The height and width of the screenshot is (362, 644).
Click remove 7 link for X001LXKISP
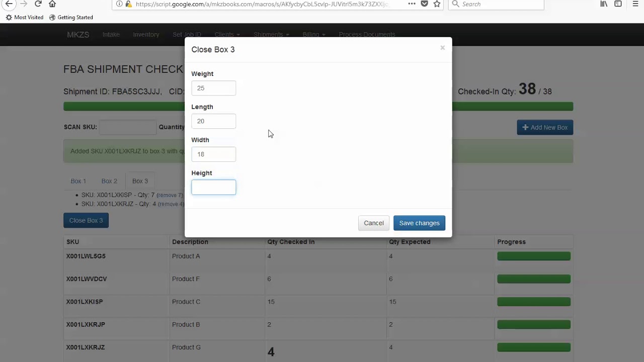coord(170,195)
